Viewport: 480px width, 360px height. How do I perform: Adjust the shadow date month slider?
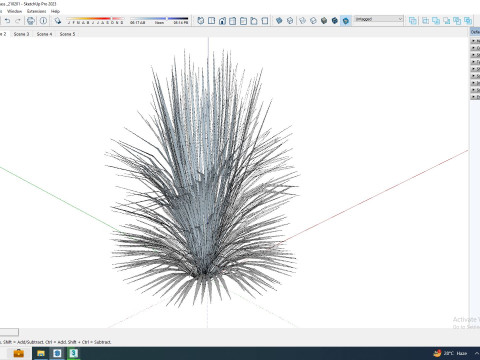coord(95,18)
